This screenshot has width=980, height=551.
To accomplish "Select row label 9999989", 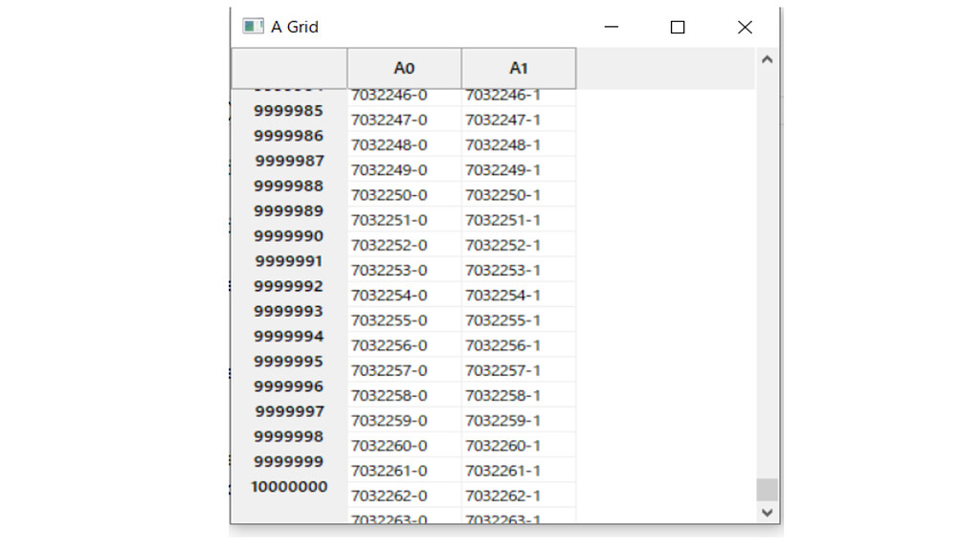I will (289, 210).
